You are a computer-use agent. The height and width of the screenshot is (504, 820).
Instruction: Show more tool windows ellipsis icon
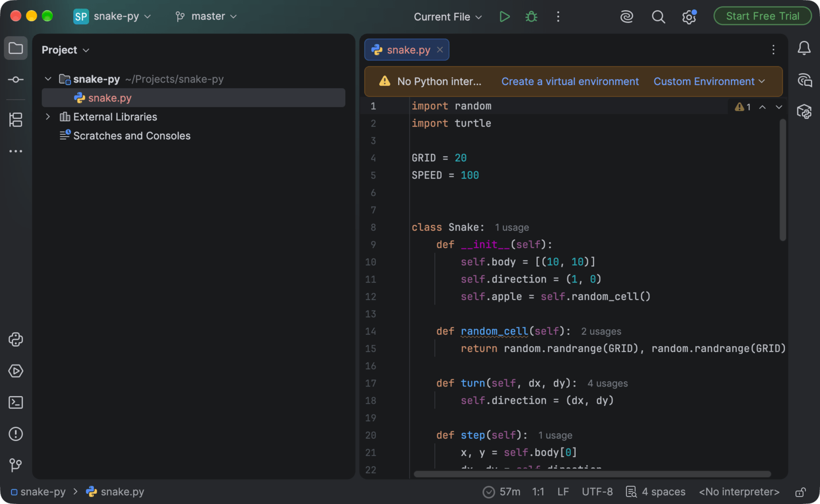click(16, 151)
